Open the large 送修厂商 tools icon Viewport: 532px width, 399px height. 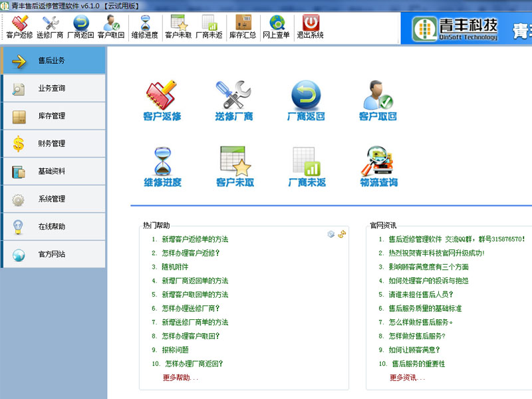pos(234,101)
